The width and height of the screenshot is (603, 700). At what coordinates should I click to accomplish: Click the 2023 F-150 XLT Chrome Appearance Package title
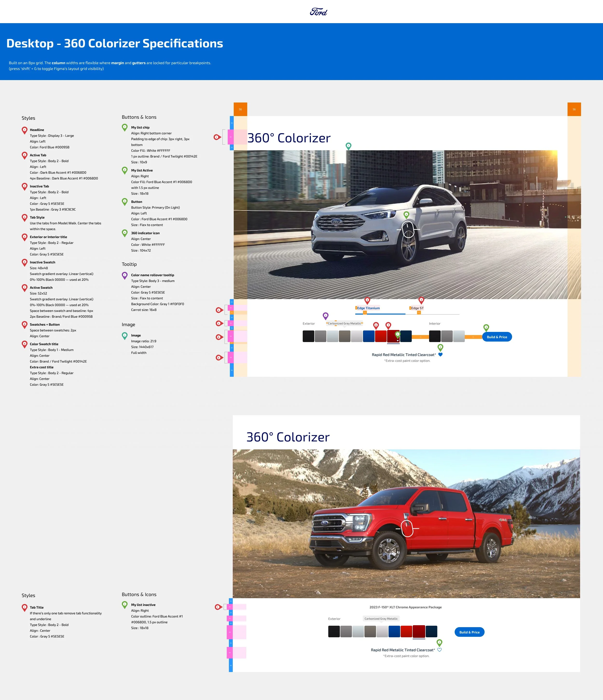pos(405,607)
